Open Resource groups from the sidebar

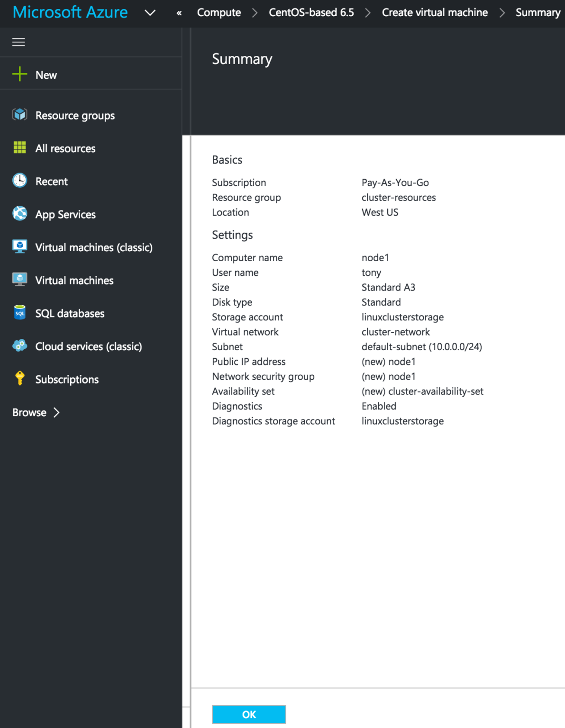tap(74, 115)
